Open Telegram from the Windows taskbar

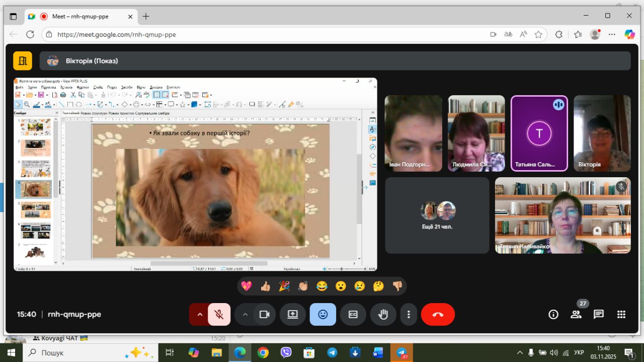coord(332,352)
